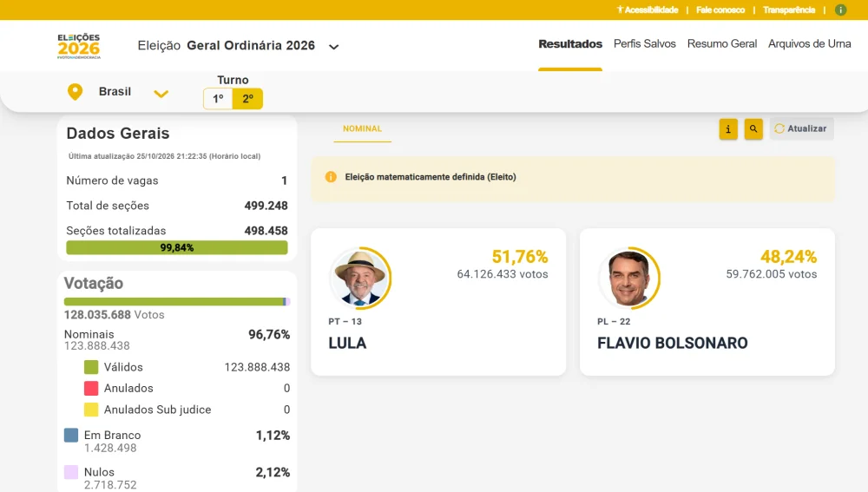Image resolution: width=868 pixels, height=492 pixels.
Task: Expand the Brasil location chevron
Action: click(161, 94)
